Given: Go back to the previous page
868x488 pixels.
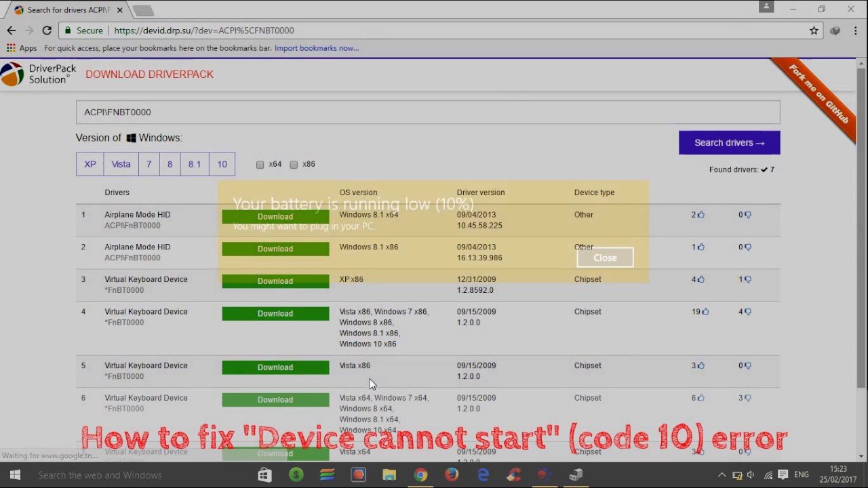Looking at the screenshot, I should click(11, 30).
